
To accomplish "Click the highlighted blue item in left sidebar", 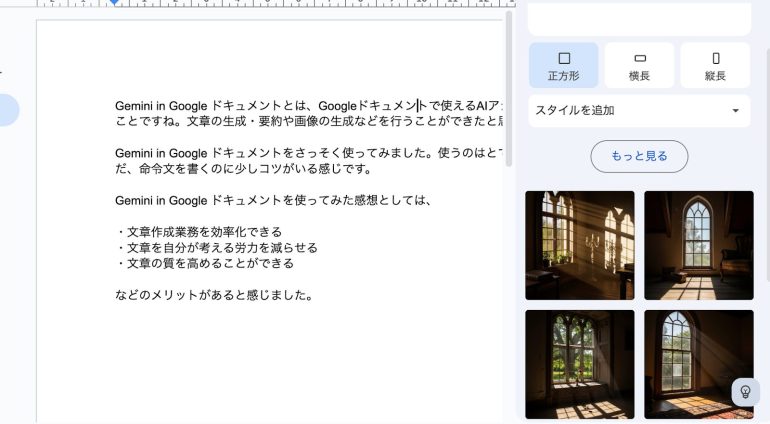I will [8, 110].
